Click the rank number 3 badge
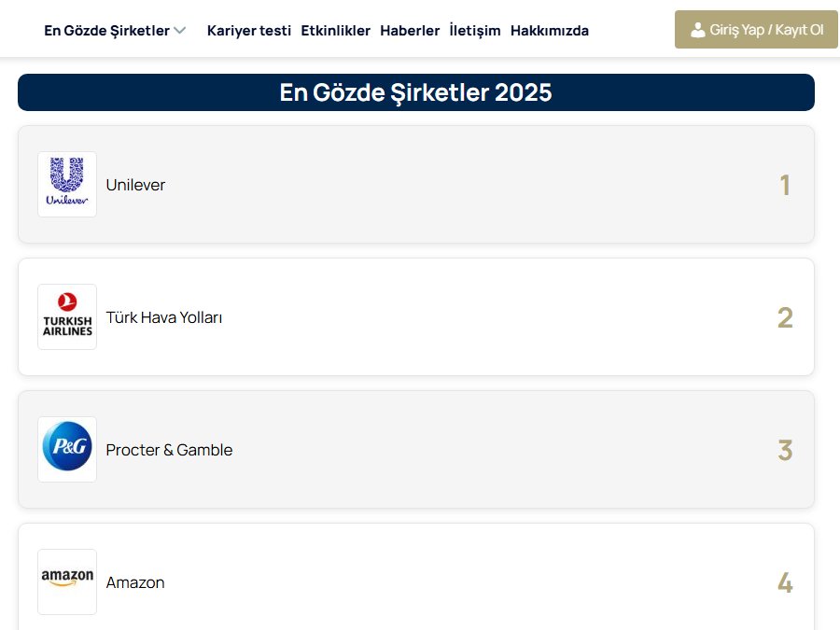840x630 pixels. tap(785, 451)
